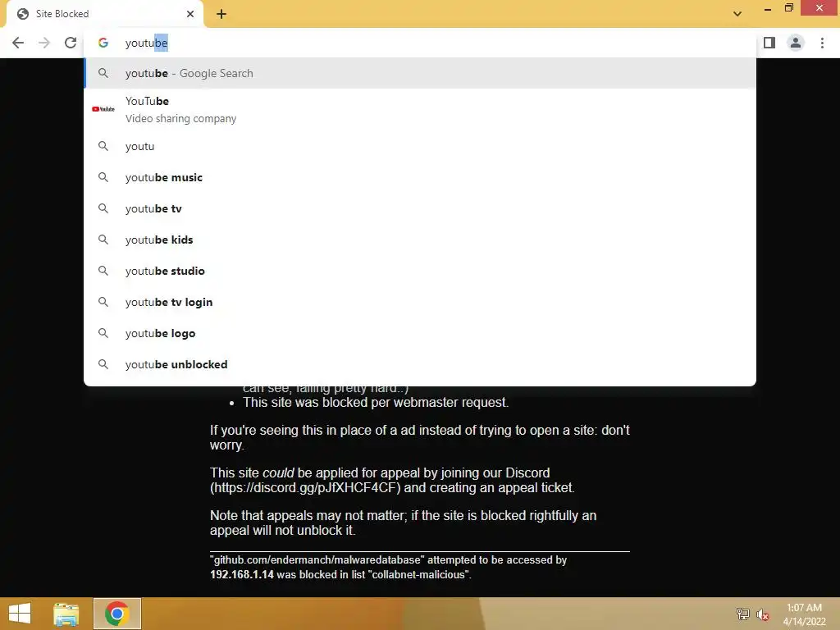The image size is (840, 630).
Task: Minimize the Chrome window
Action: (768, 9)
